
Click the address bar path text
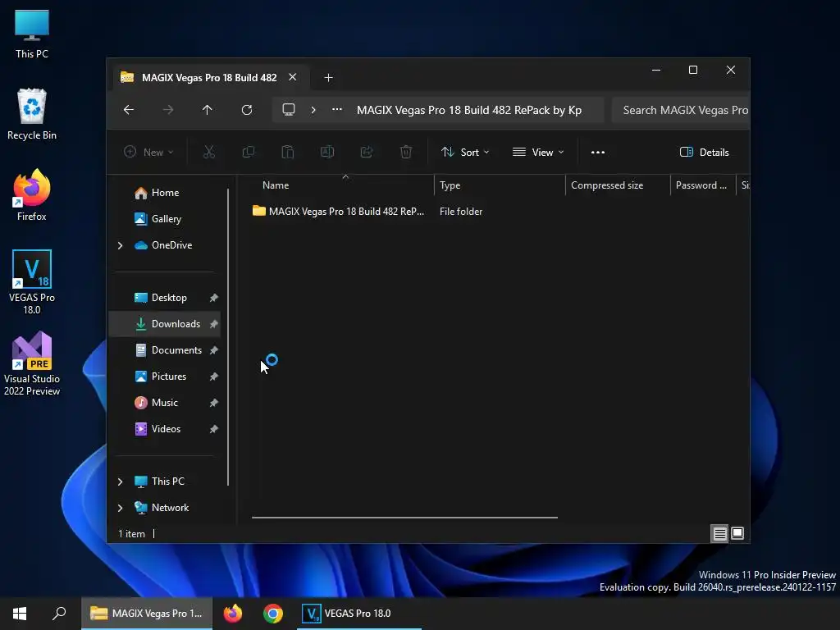click(x=469, y=110)
